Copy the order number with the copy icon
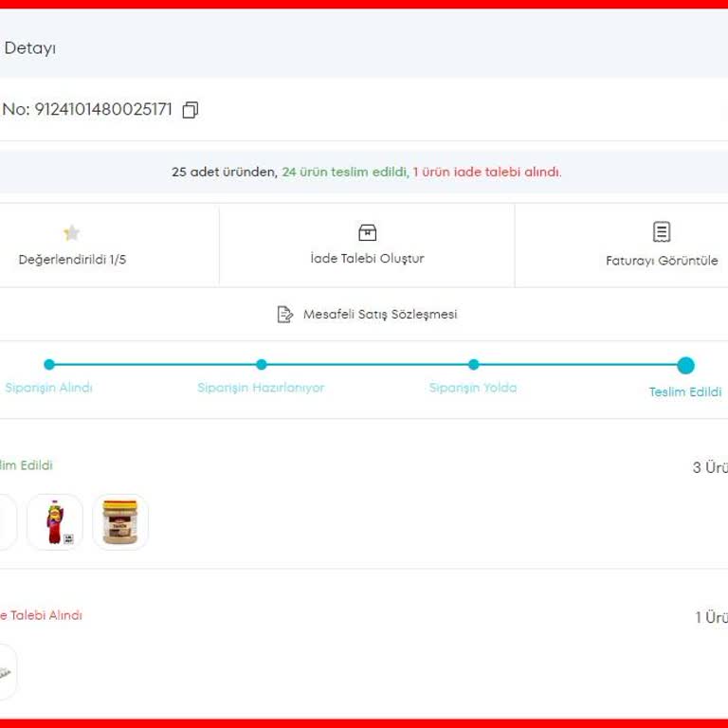This screenshot has width=728, height=728. pyautogui.click(x=190, y=110)
